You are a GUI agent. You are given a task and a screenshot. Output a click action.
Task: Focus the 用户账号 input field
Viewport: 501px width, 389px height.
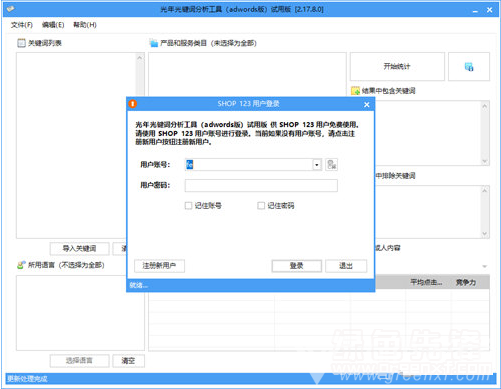pyautogui.click(x=249, y=165)
